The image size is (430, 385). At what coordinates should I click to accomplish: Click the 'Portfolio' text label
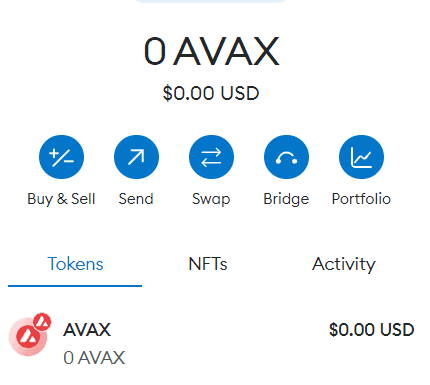[x=361, y=199]
